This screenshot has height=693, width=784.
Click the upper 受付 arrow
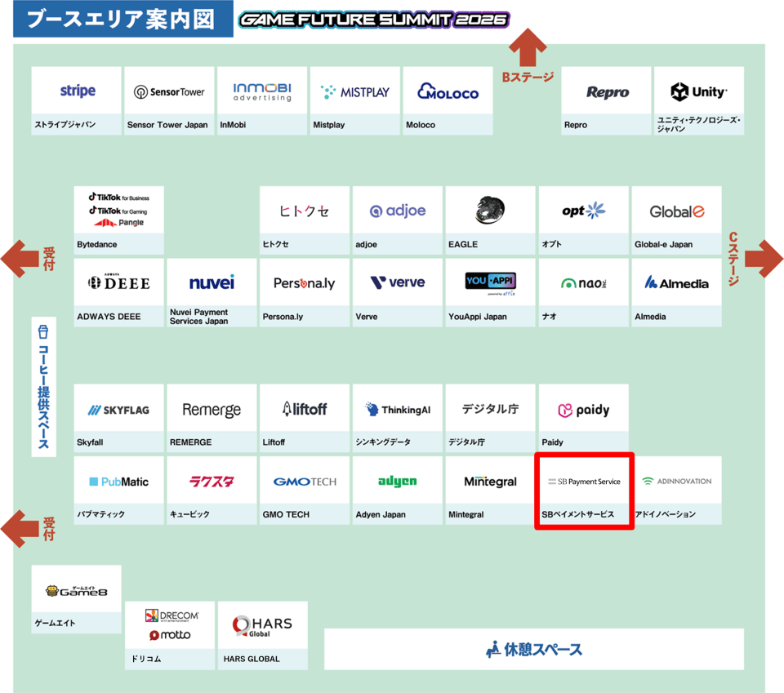(x=20, y=259)
